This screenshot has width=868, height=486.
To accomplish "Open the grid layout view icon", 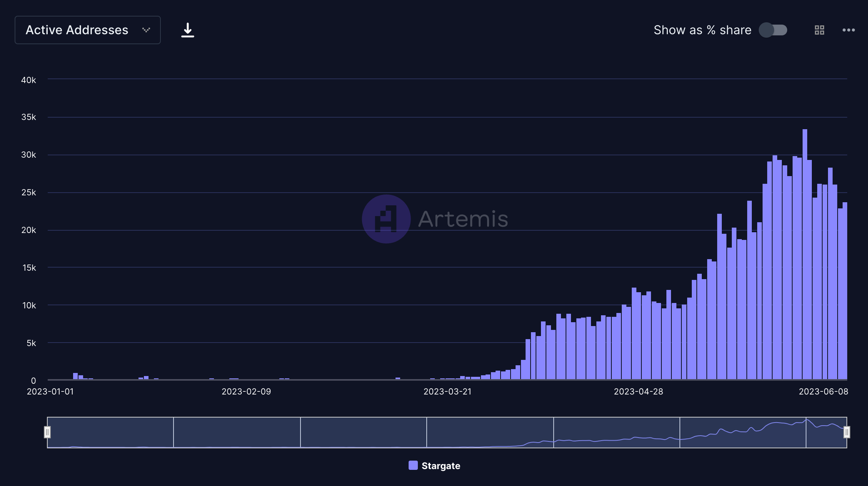I will click(x=820, y=30).
